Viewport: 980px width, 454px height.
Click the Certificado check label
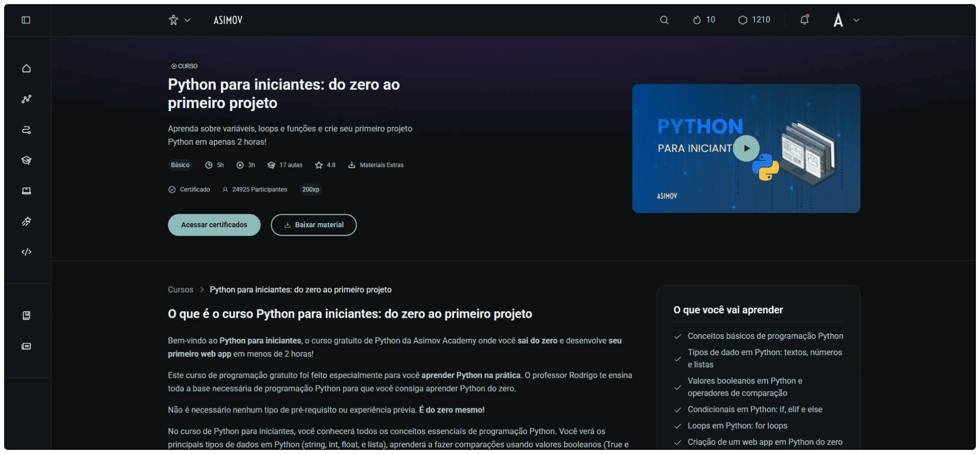coord(189,189)
